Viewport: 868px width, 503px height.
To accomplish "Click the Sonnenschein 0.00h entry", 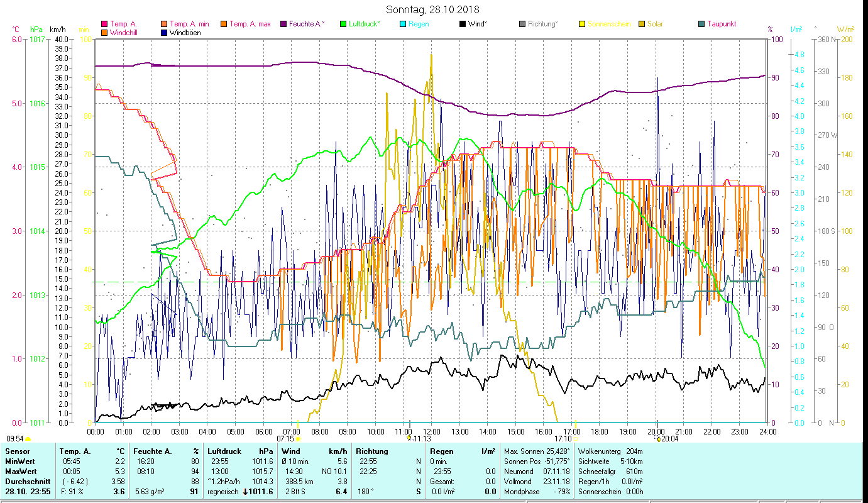I will (610, 492).
